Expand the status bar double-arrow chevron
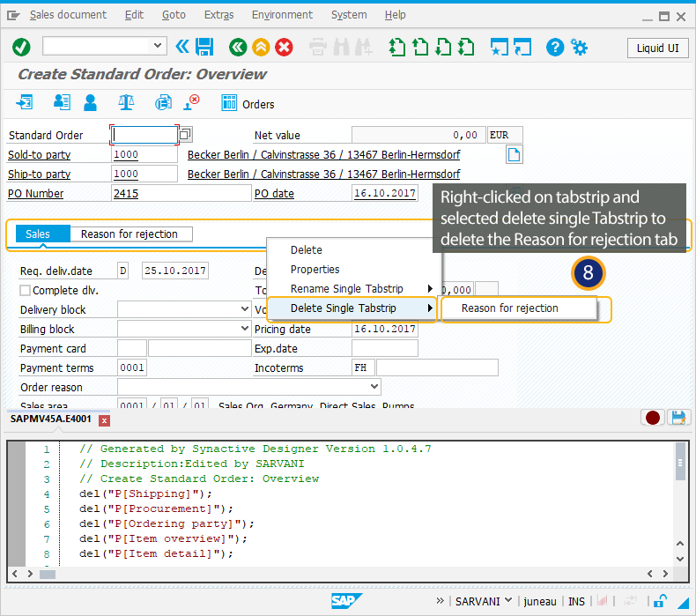 (x=440, y=601)
